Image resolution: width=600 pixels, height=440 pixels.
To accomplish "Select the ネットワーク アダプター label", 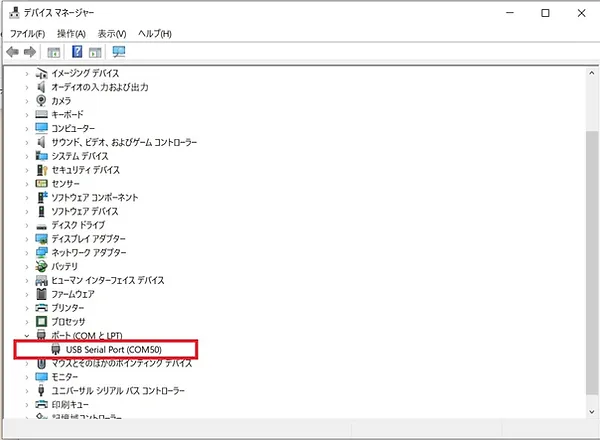I will [x=89, y=253].
